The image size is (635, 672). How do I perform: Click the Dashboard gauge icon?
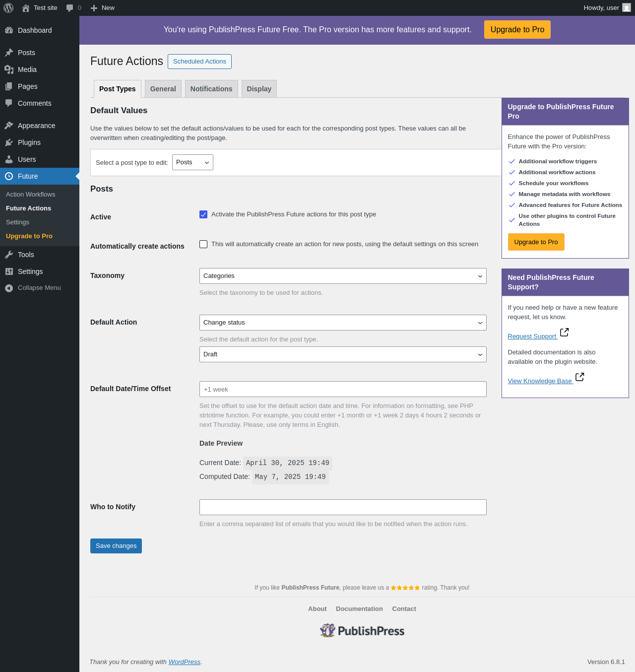(x=9, y=30)
